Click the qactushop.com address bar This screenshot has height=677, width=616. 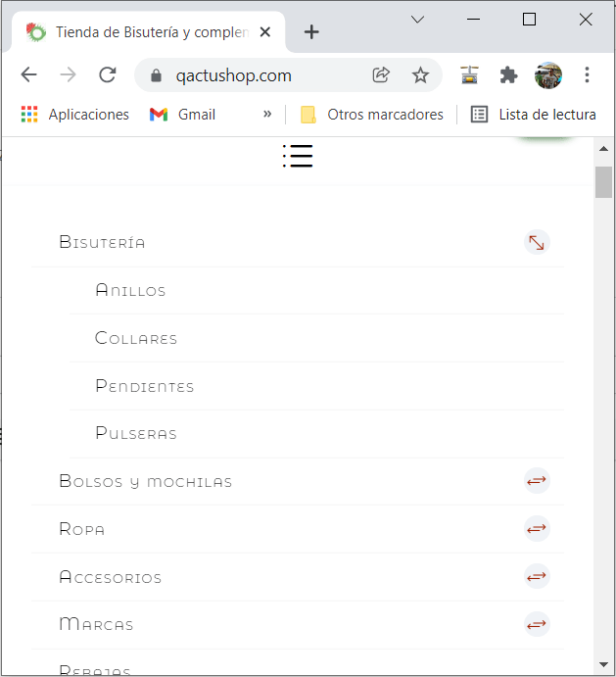pyautogui.click(x=259, y=75)
